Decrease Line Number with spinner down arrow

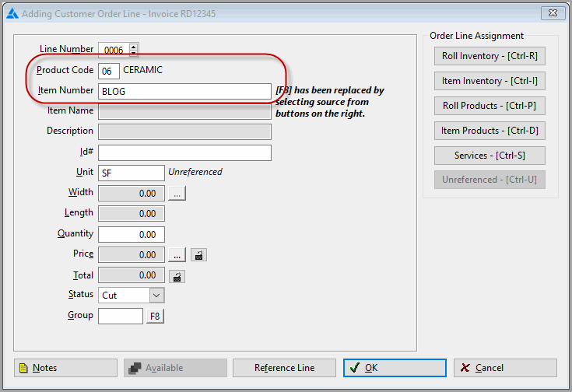pos(134,53)
